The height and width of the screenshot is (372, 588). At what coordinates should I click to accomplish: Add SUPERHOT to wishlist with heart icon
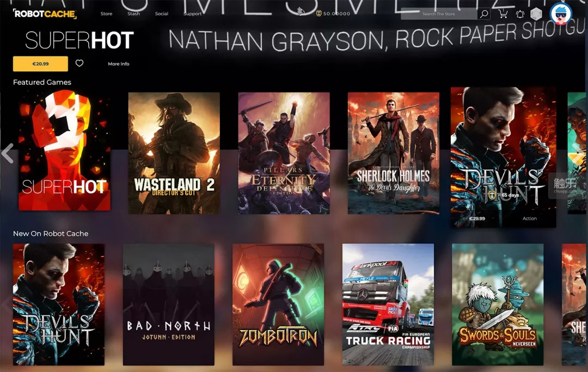(79, 63)
